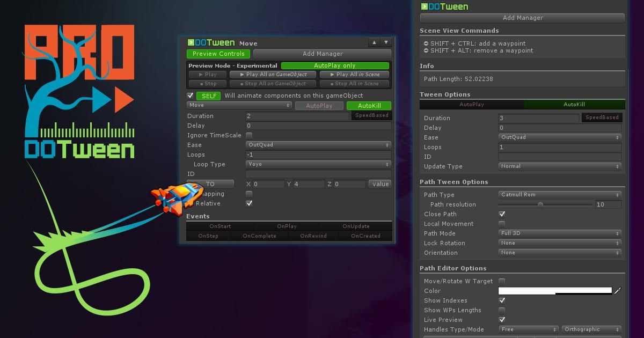Toggle AutoKill under Tween Options
The height and width of the screenshot is (338, 644).
(x=575, y=105)
